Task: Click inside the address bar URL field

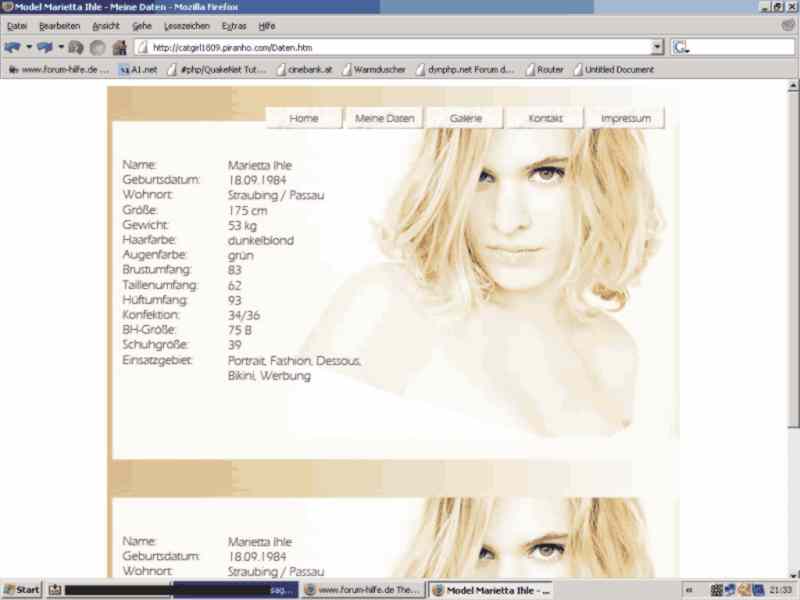Action: click(x=400, y=47)
